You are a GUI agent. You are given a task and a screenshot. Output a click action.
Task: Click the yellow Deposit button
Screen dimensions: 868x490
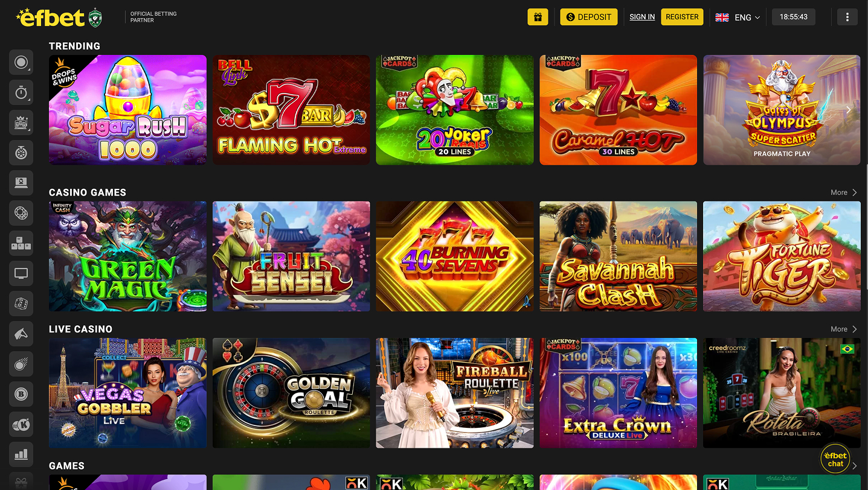[x=588, y=17]
